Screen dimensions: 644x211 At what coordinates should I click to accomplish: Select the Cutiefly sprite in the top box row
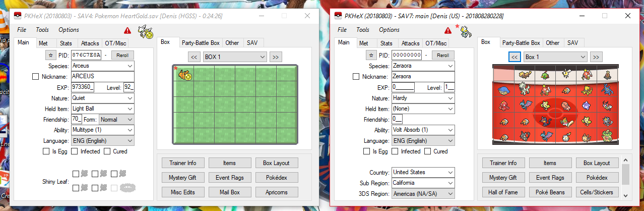[x=566, y=73]
